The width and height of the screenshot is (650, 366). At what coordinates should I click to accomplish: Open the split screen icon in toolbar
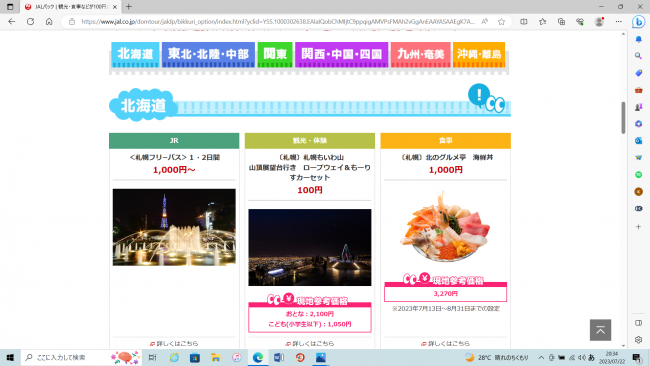pyautogui.click(x=524, y=22)
